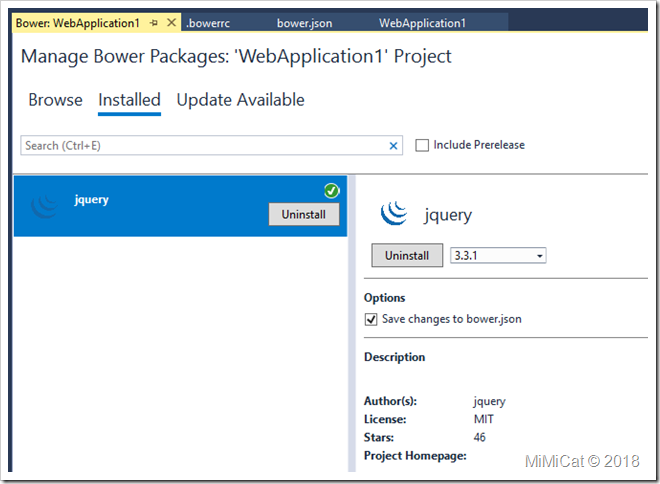660x484 pixels.
Task: Close the Bower: WebApplication1 tab
Action: 171,22
